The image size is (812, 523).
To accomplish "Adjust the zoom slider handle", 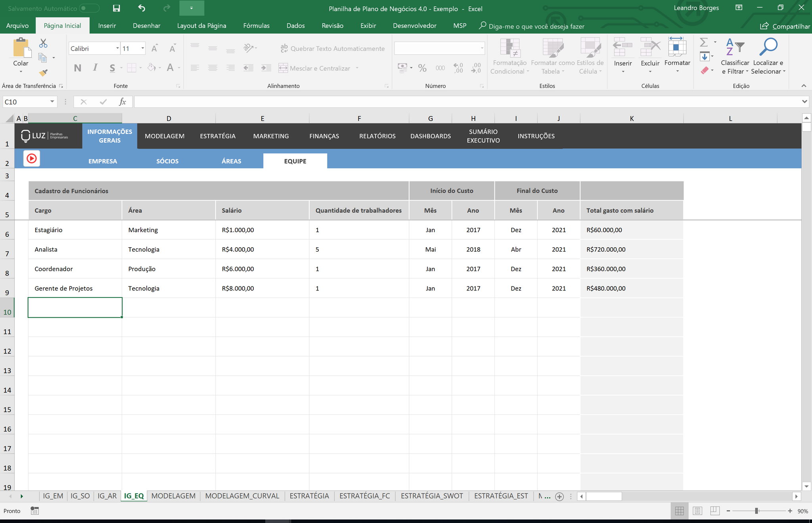I will [756, 511].
